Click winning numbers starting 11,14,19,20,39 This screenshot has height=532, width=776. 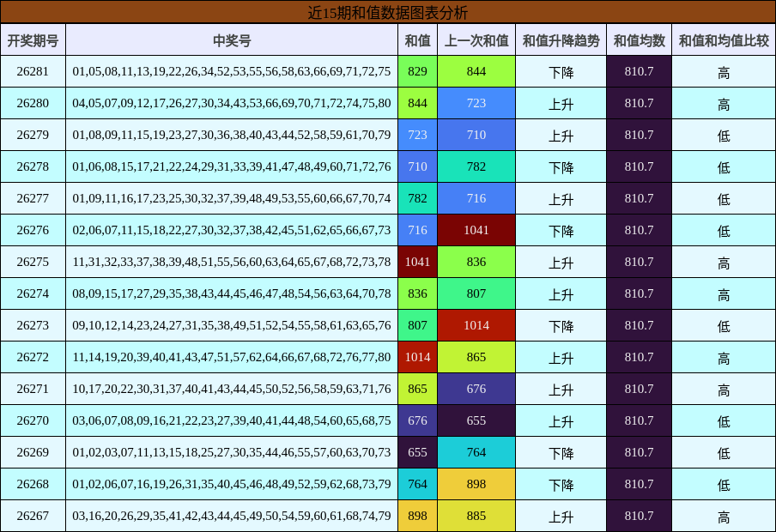click(232, 357)
